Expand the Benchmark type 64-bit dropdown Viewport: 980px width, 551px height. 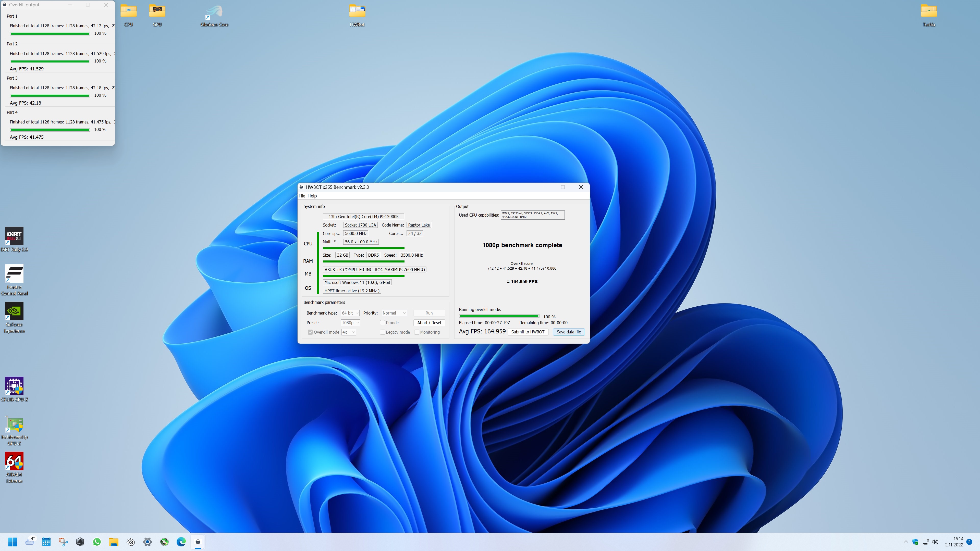click(x=350, y=313)
